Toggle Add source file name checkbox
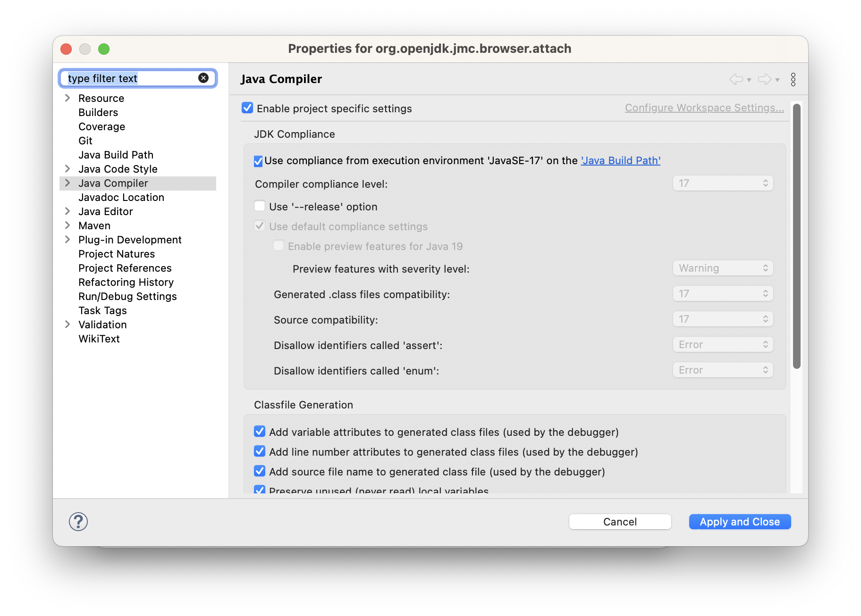The width and height of the screenshot is (861, 616). click(260, 471)
